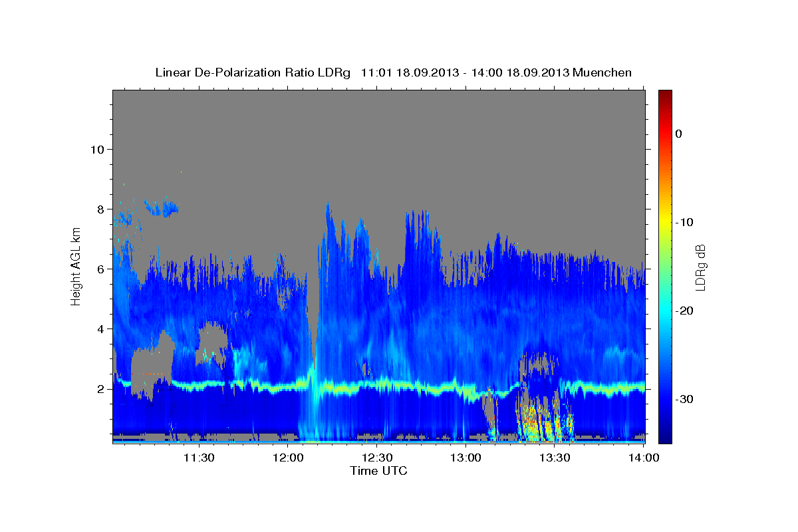This screenshot has width=798, height=532.
Task: Click the station name "Muenchen" in the title
Action: pyautogui.click(x=602, y=72)
